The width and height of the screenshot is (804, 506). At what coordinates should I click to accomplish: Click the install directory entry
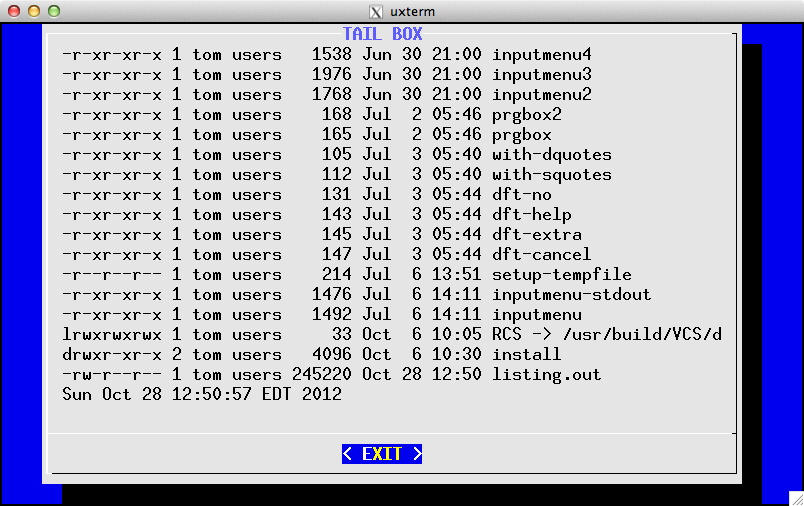(x=526, y=354)
